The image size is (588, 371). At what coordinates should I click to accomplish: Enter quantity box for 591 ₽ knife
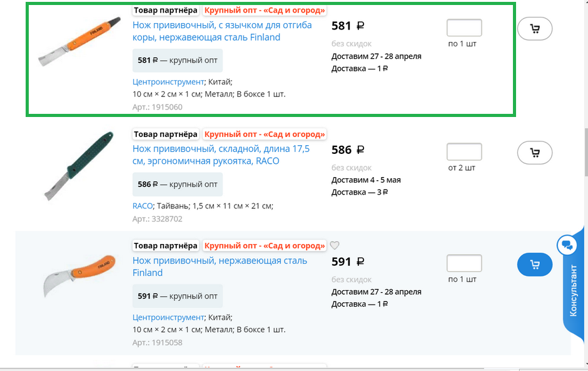tap(464, 263)
